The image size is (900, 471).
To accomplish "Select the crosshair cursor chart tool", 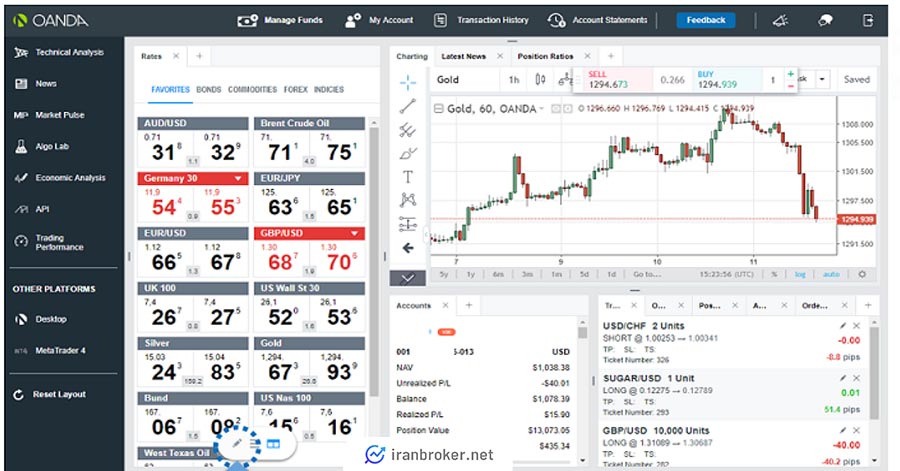I will coord(408,83).
